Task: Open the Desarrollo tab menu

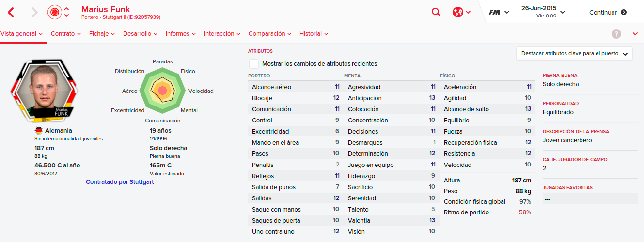Action: (140, 34)
